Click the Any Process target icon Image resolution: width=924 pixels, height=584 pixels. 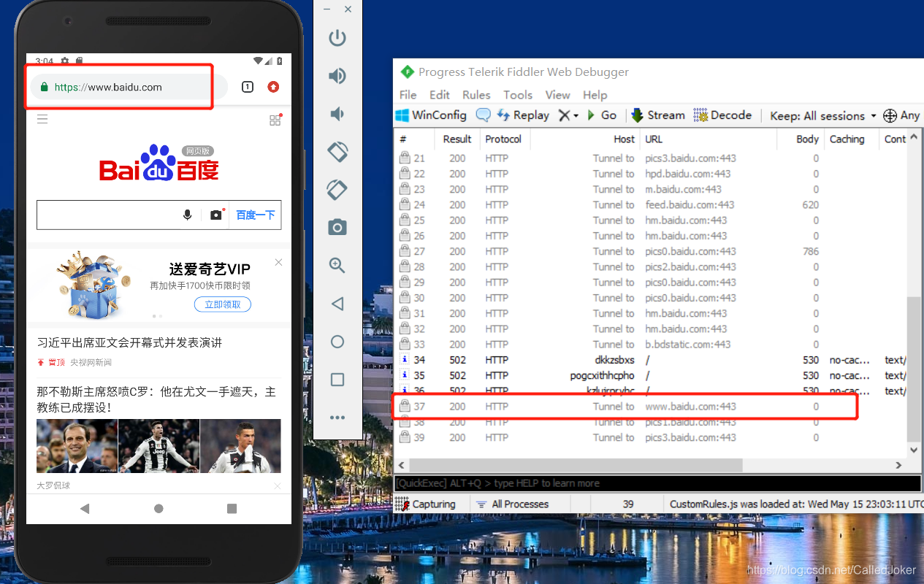901,115
